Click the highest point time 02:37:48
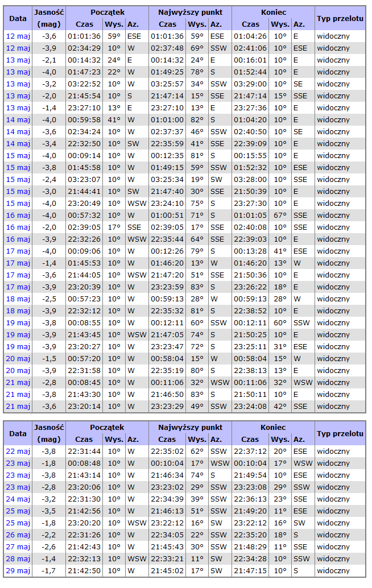 click(167, 48)
